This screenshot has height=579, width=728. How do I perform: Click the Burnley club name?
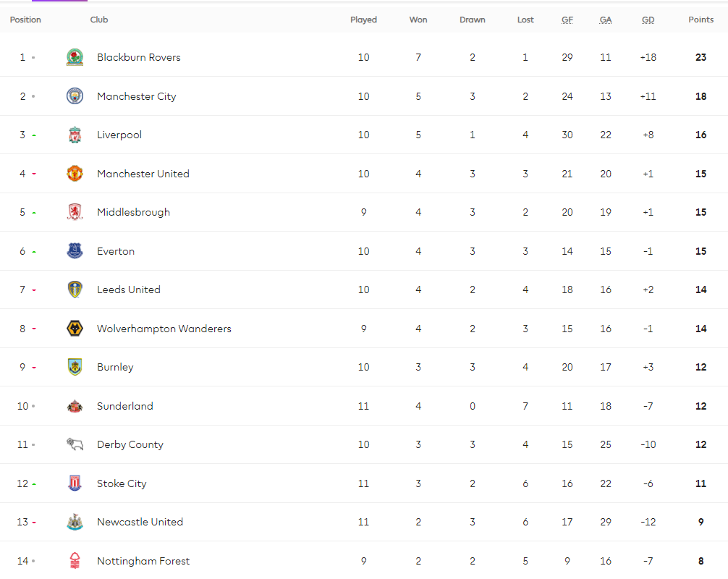115,367
